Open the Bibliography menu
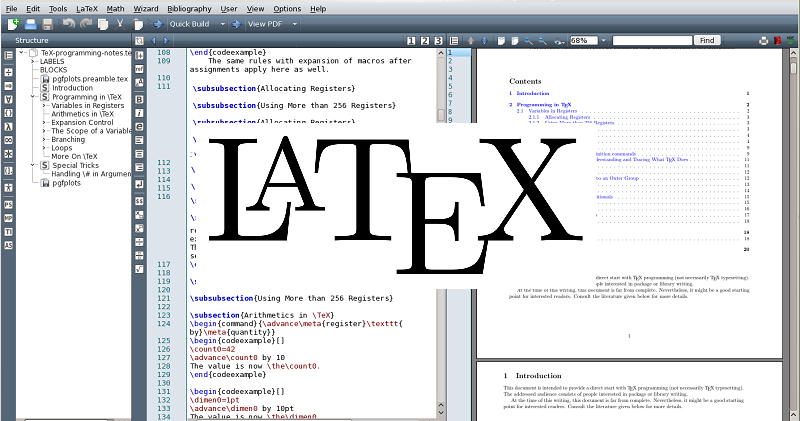Screen dimensions: 800x421 [x=189, y=8]
